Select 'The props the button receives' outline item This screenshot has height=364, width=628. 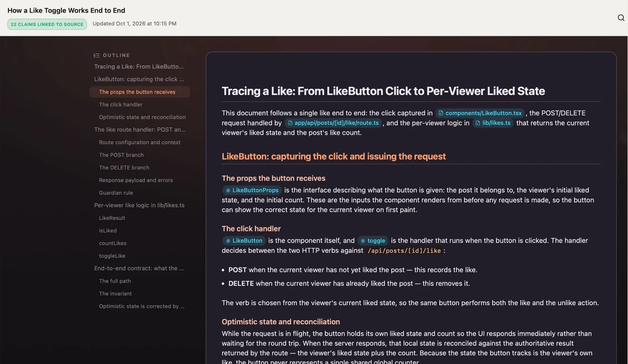[x=140, y=92]
